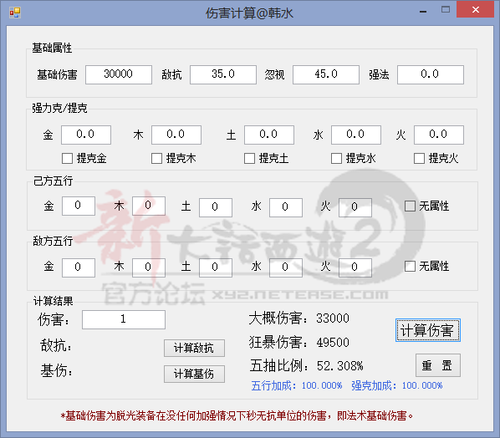Click the red 基础伤害 note at bottom

click(237, 416)
